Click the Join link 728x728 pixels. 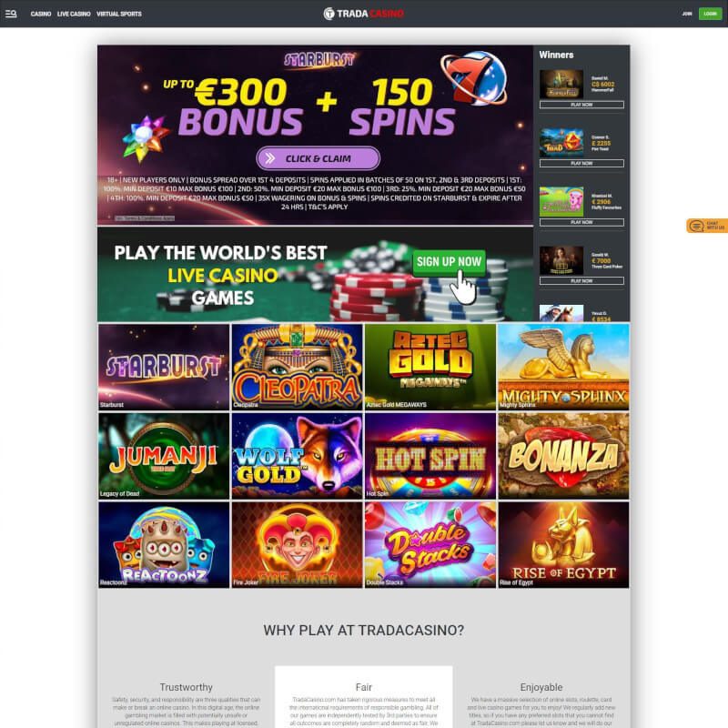click(687, 14)
